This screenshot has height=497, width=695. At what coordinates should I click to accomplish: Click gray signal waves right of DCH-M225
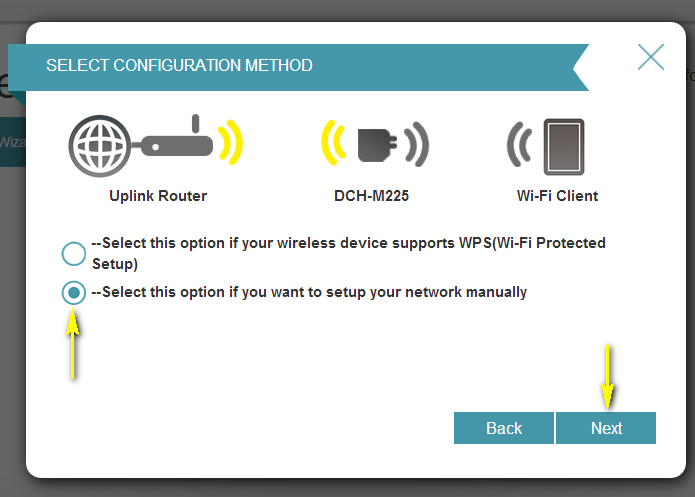(x=417, y=144)
